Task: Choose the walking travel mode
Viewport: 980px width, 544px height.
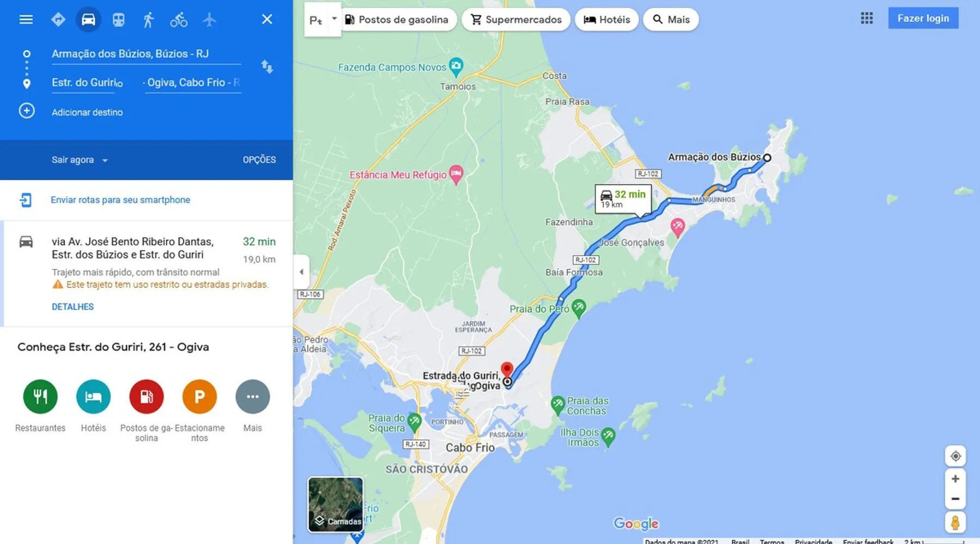Action: (148, 20)
